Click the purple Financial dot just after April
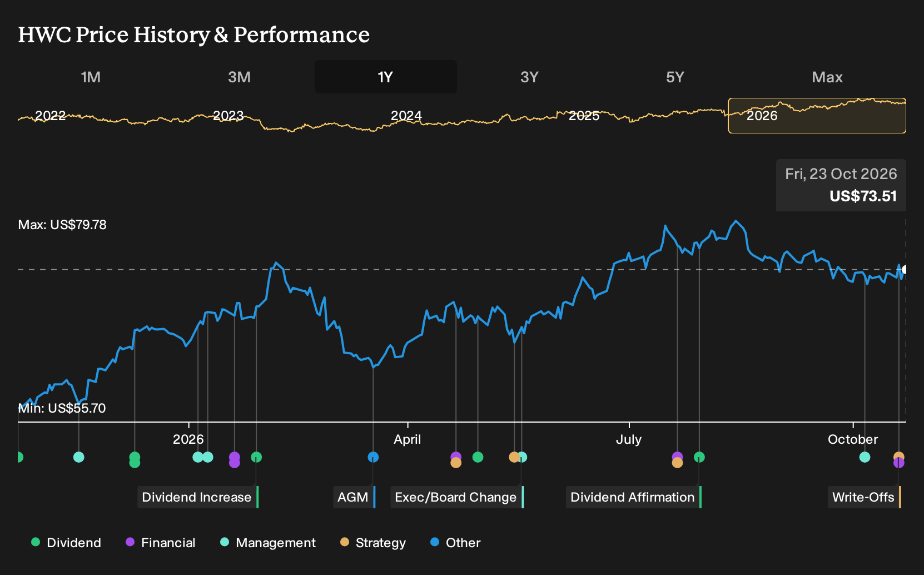 coord(456,457)
